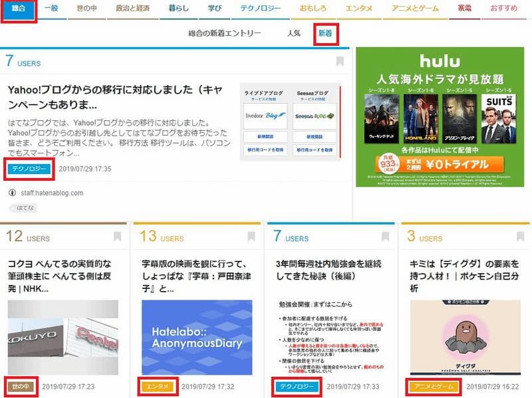The width and height of the screenshot is (532, 398).
Task: Click the staff.hatenablog.com site favicon
Action: click(x=12, y=193)
